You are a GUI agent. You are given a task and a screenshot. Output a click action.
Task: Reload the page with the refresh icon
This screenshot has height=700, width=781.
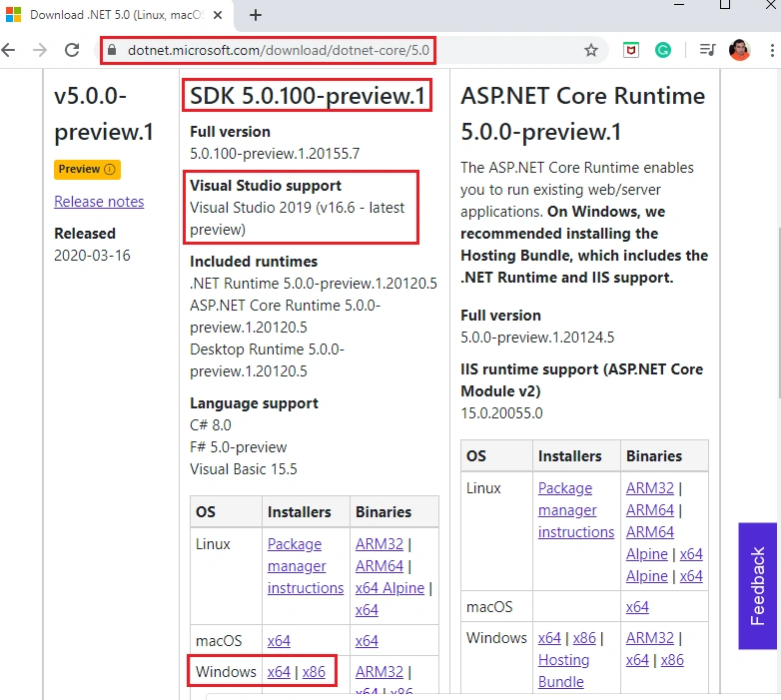tap(72, 50)
